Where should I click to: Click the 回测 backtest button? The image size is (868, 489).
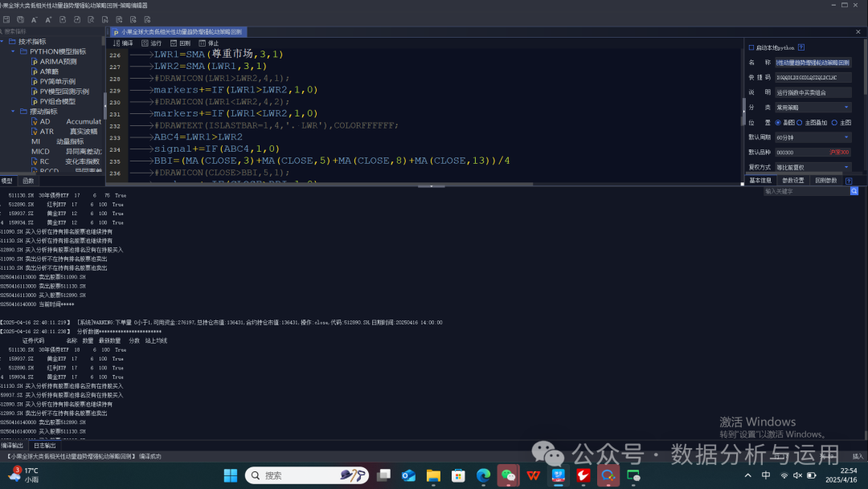pos(181,43)
